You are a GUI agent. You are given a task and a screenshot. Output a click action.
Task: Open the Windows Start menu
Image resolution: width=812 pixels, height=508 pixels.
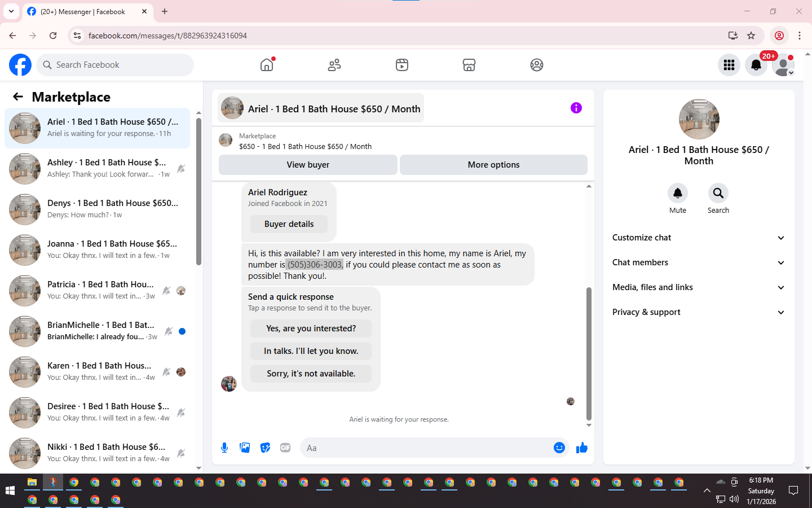coord(10,491)
